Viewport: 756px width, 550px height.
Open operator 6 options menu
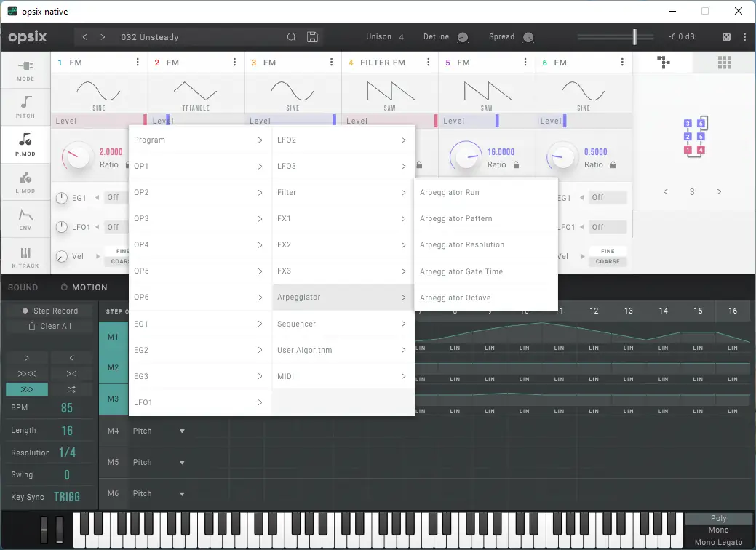pyautogui.click(x=622, y=62)
